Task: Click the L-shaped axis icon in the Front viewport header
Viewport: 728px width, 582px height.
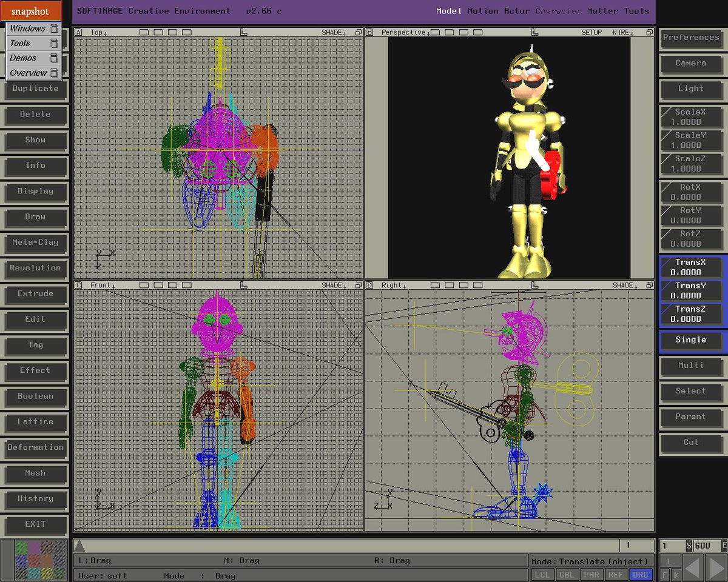Action: click(243, 285)
